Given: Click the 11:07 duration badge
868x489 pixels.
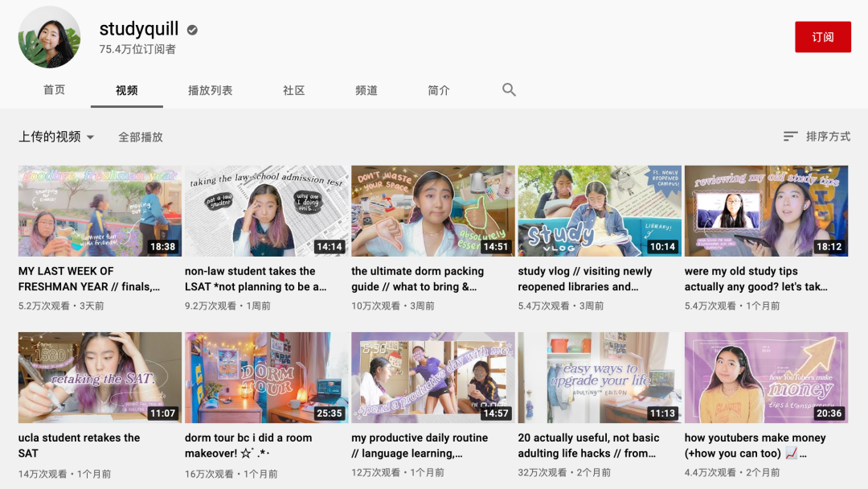Looking at the screenshot, I should 162,413.
